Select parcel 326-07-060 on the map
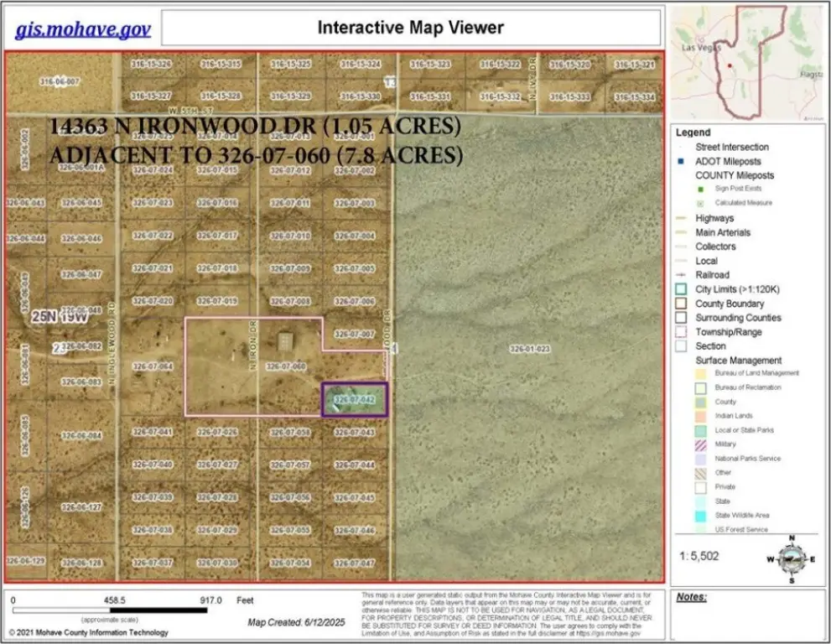This screenshot has height=644, width=831. [286, 366]
